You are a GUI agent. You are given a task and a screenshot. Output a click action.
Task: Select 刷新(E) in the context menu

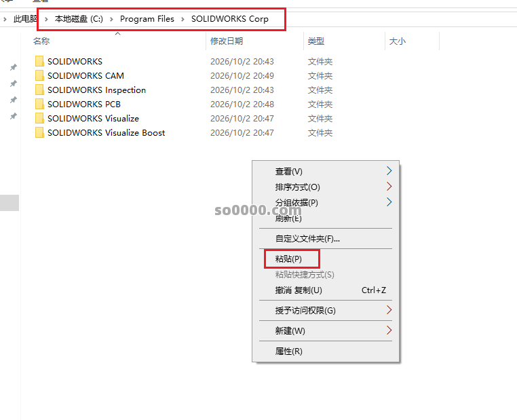326,218
